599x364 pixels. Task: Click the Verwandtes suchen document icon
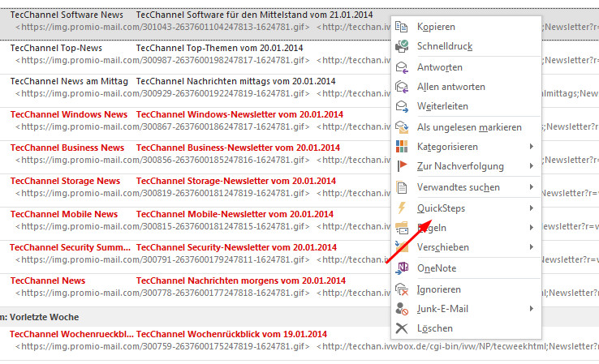point(402,187)
